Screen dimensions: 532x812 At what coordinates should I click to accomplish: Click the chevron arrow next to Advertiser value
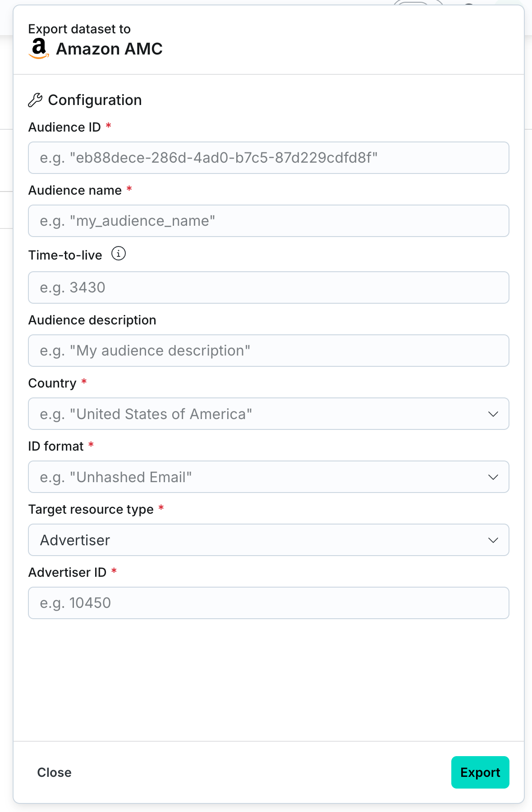coord(493,540)
